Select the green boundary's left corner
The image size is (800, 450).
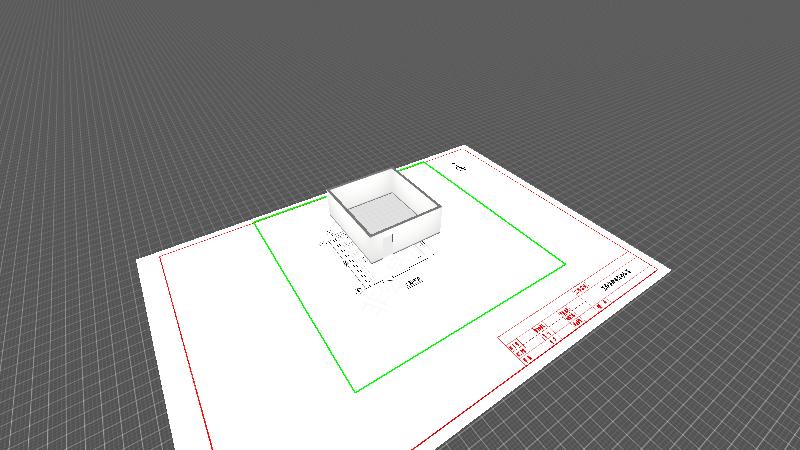click(x=255, y=222)
